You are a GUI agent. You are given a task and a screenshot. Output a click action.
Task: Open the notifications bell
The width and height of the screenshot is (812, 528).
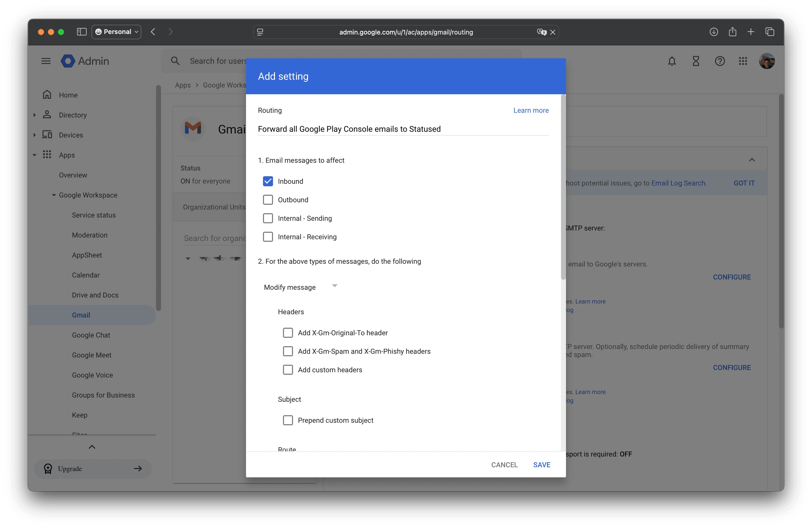[672, 61]
